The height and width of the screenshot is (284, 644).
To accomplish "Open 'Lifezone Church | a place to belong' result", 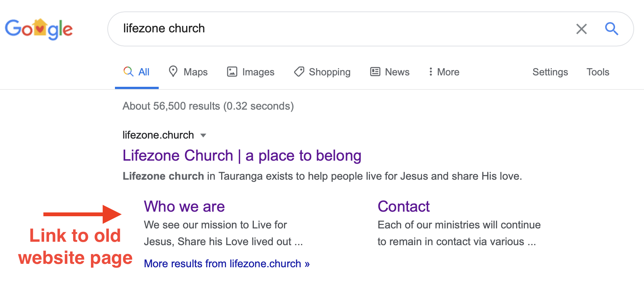I will pyautogui.click(x=242, y=156).
